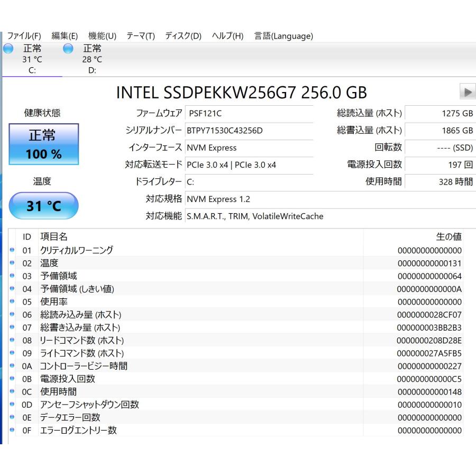This screenshot has height=476, width=476.
Task: Open the テーマ(T) menu
Action: point(141,36)
